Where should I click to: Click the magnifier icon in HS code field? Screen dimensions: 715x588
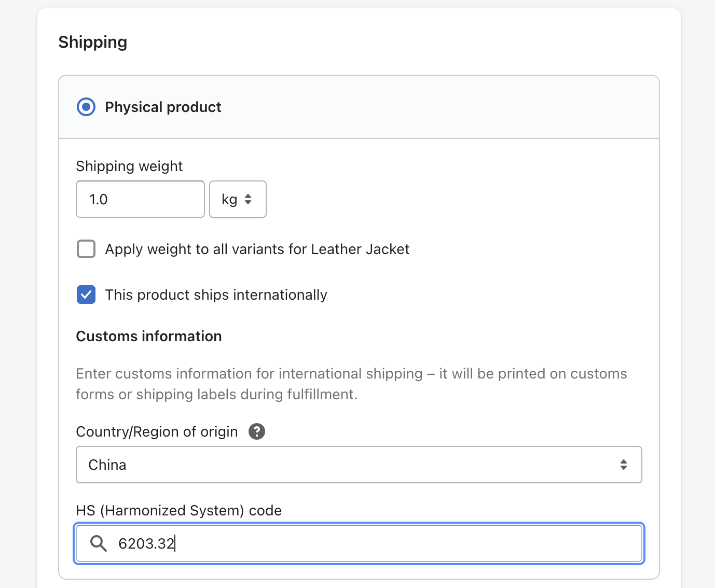(x=98, y=543)
